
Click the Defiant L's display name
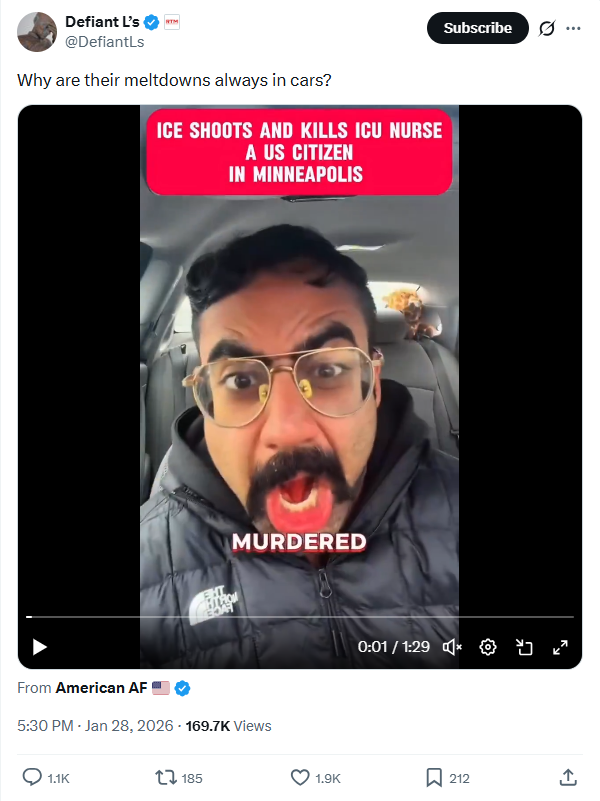pos(102,22)
